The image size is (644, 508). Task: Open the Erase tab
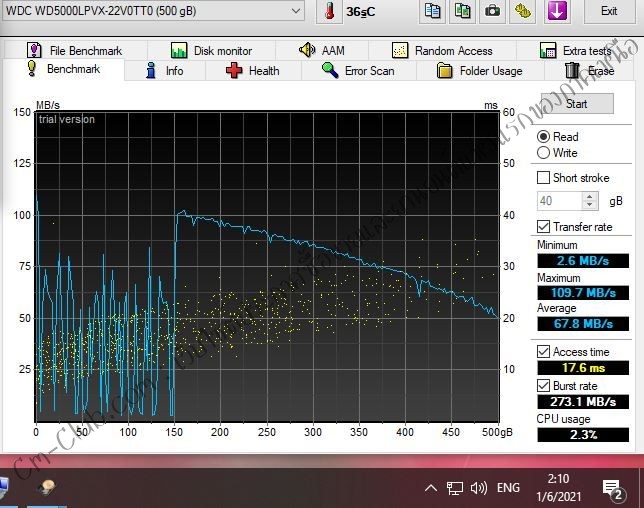point(590,71)
